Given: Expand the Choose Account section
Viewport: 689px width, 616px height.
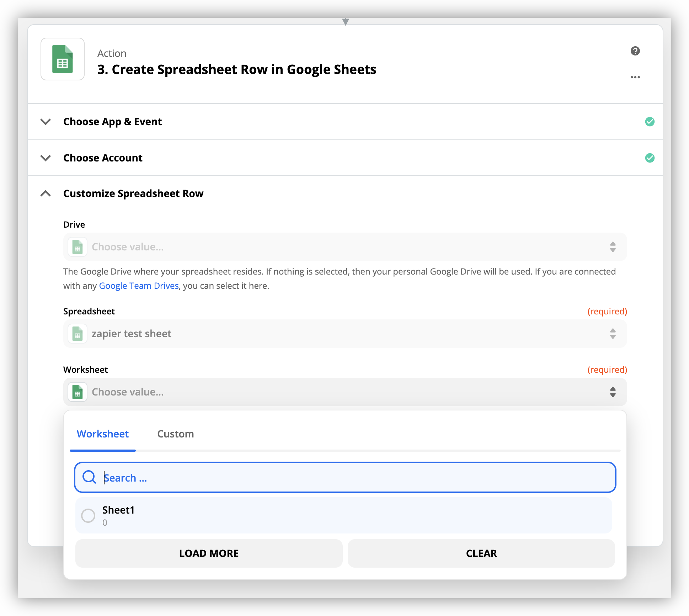Looking at the screenshot, I should click(46, 158).
